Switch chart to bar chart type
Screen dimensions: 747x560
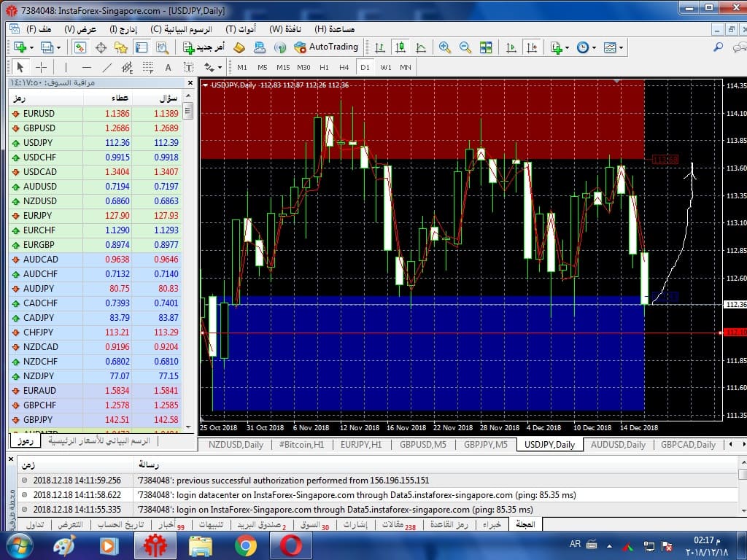pyautogui.click(x=379, y=47)
